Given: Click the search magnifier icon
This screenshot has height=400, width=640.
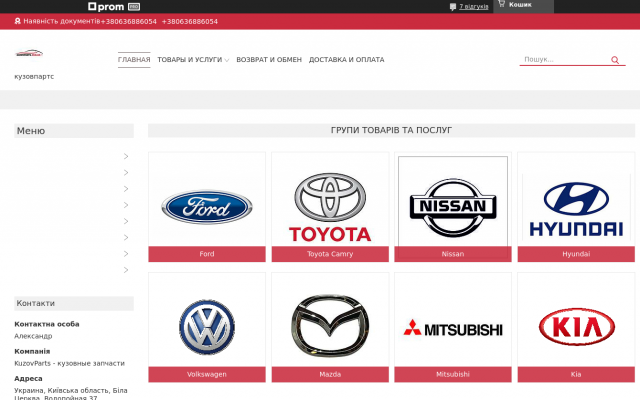Looking at the screenshot, I should click(615, 60).
